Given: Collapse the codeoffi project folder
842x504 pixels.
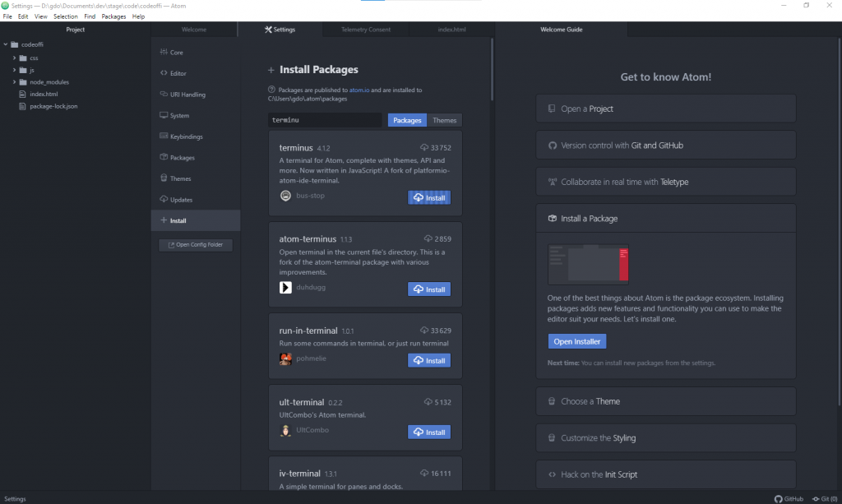Looking at the screenshot, I should (x=6, y=44).
